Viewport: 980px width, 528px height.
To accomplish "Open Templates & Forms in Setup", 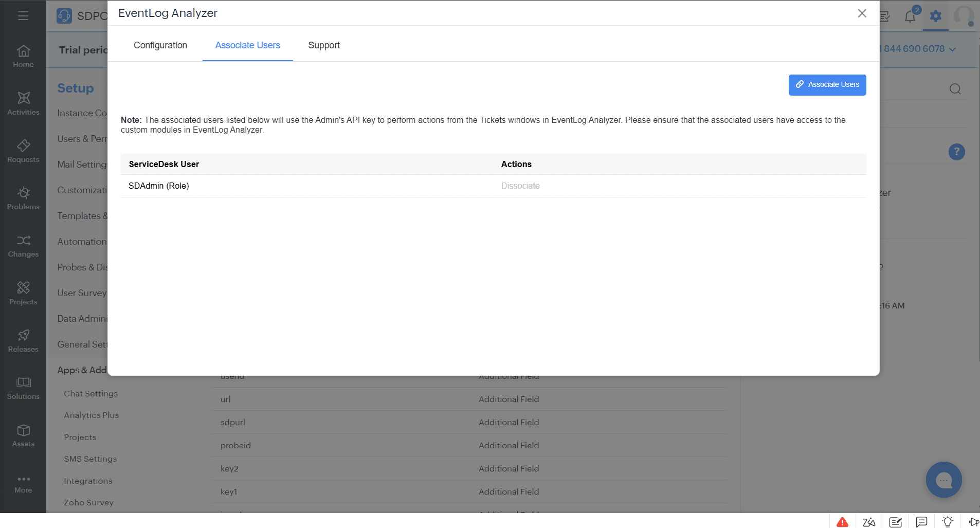I will [82, 216].
